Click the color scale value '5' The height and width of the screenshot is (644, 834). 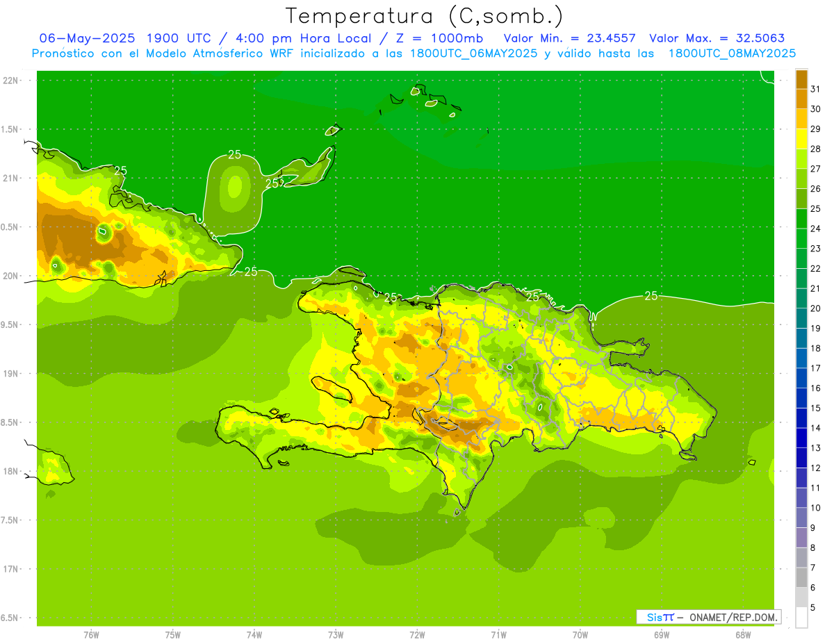click(813, 608)
